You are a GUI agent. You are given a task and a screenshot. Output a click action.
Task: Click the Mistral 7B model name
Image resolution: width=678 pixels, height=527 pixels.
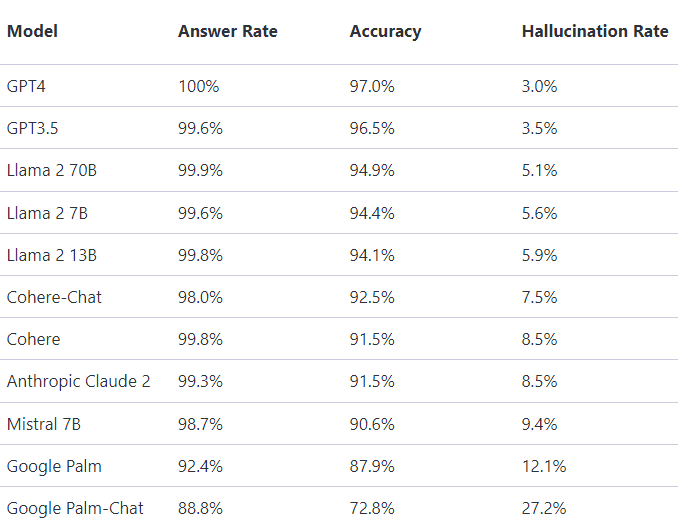click(x=44, y=424)
